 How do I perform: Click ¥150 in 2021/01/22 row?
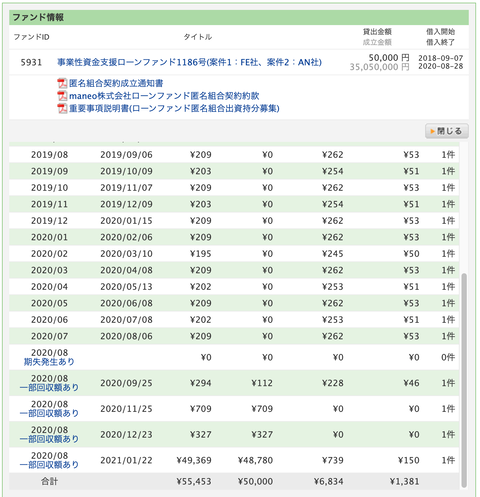pyautogui.click(x=409, y=460)
